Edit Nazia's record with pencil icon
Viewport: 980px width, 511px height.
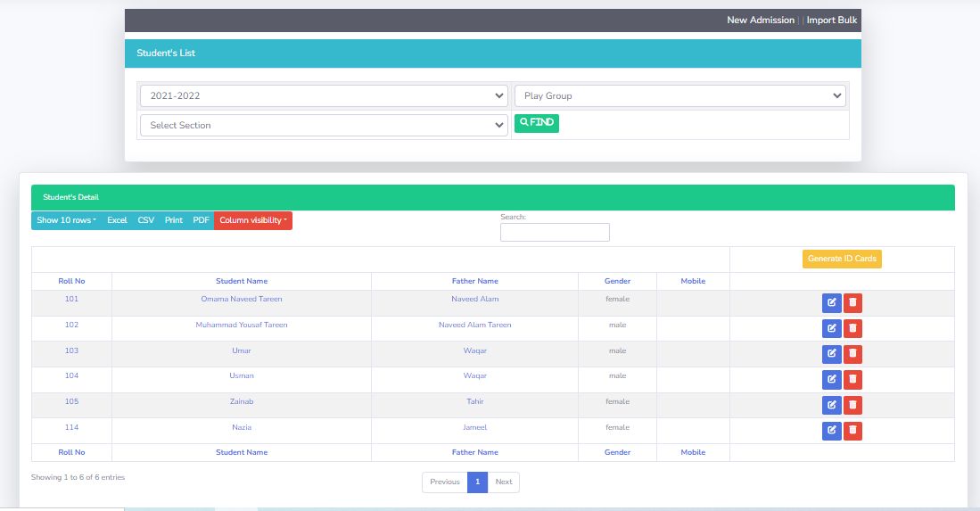click(x=831, y=432)
